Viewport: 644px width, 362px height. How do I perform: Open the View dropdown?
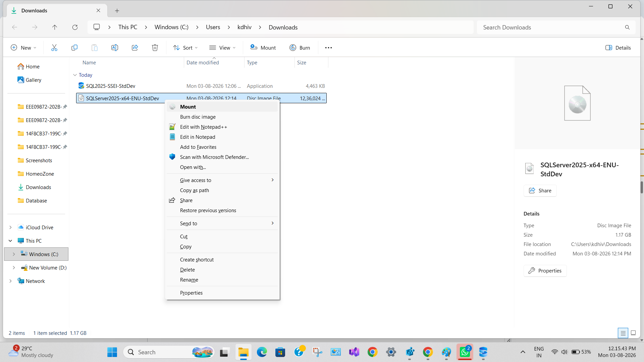pos(222,48)
